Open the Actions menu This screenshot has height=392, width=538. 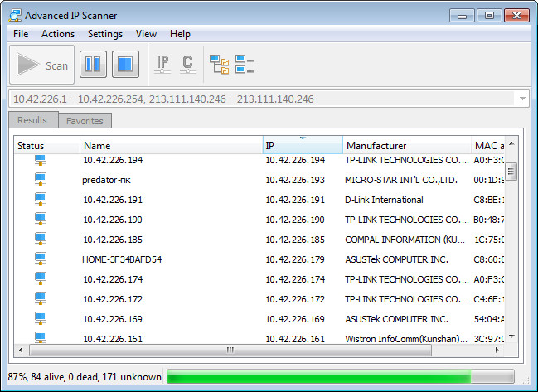[58, 34]
